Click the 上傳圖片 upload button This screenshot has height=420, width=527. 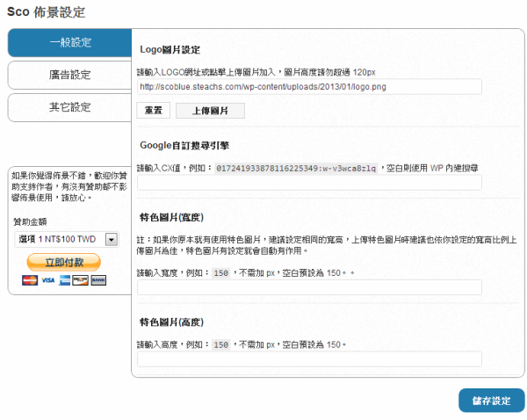tap(210, 111)
